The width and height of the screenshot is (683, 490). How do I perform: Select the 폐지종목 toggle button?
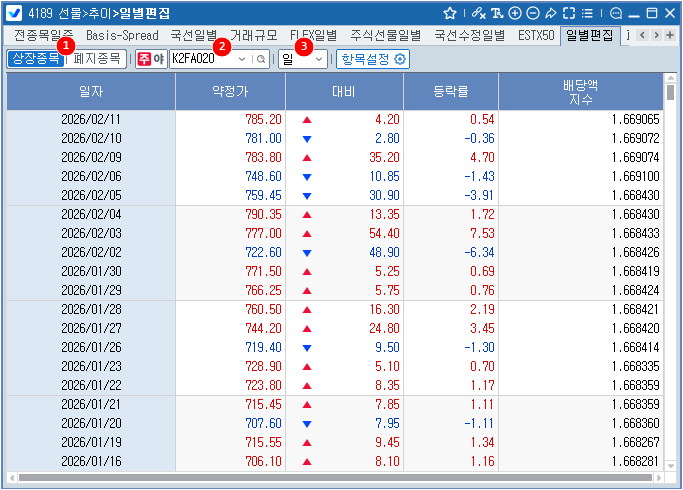97,59
